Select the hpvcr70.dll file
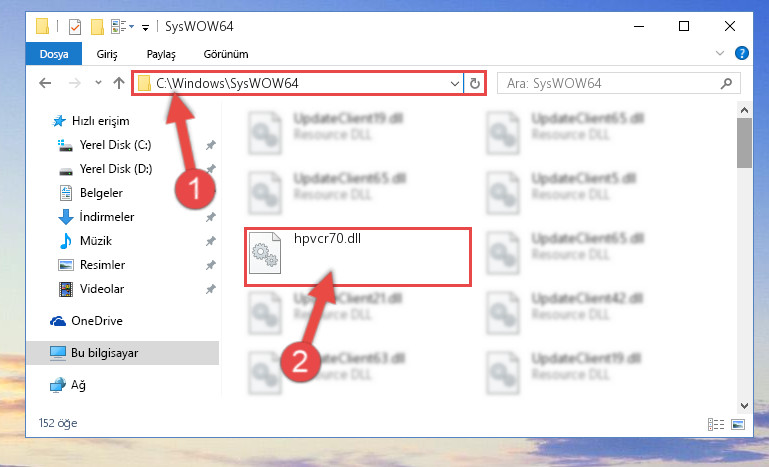Image resolution: width=769 pixels, height=467 pixels. 358,257
